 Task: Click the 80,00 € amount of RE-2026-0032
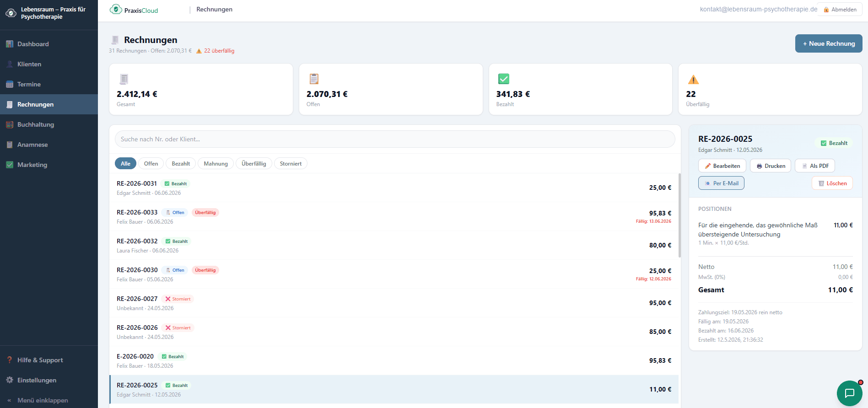click(660, 246)
